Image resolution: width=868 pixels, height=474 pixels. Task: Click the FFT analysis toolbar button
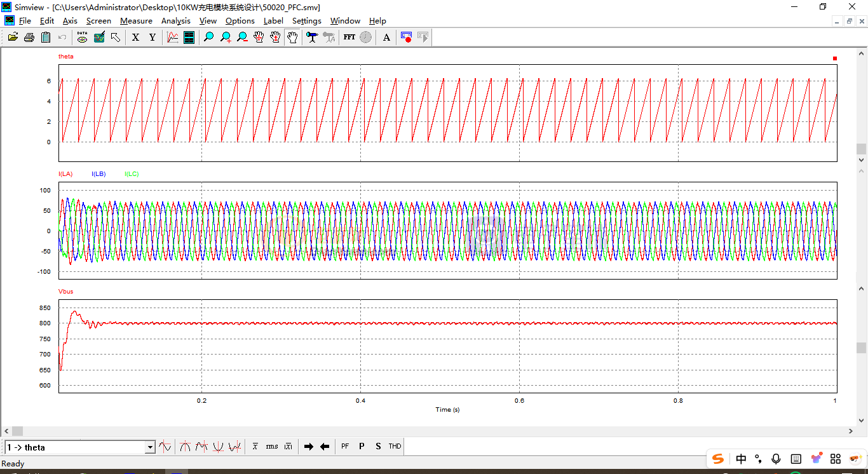point(349,37)
